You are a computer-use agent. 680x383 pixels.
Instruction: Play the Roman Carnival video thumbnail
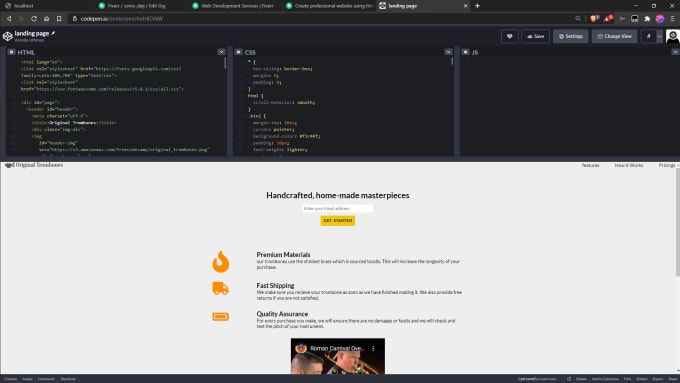pos(337,357)
